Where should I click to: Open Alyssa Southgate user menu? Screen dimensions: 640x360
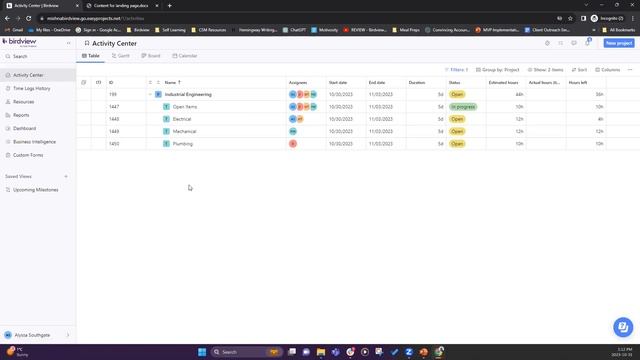coord(37,335)
